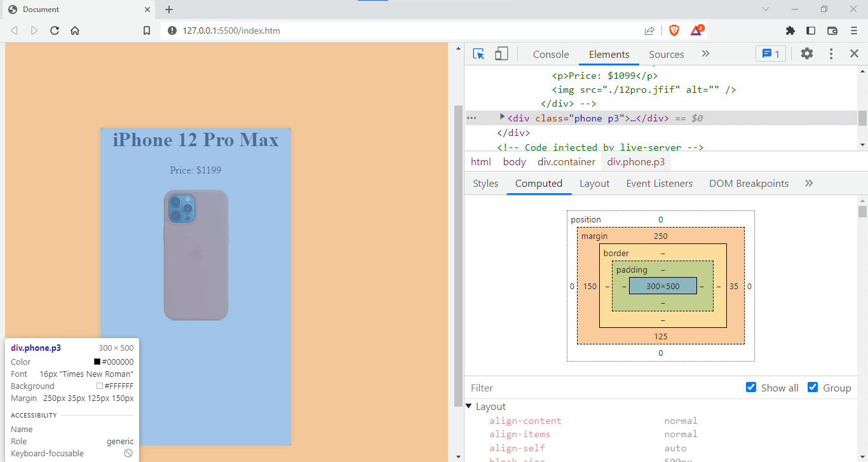Open the browser main menu

pos(853,31)
